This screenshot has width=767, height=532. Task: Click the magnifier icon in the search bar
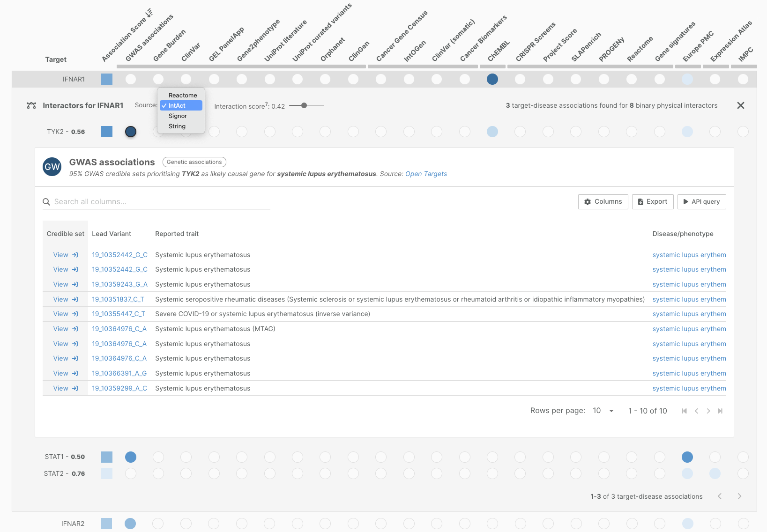[x=46, y=201]
